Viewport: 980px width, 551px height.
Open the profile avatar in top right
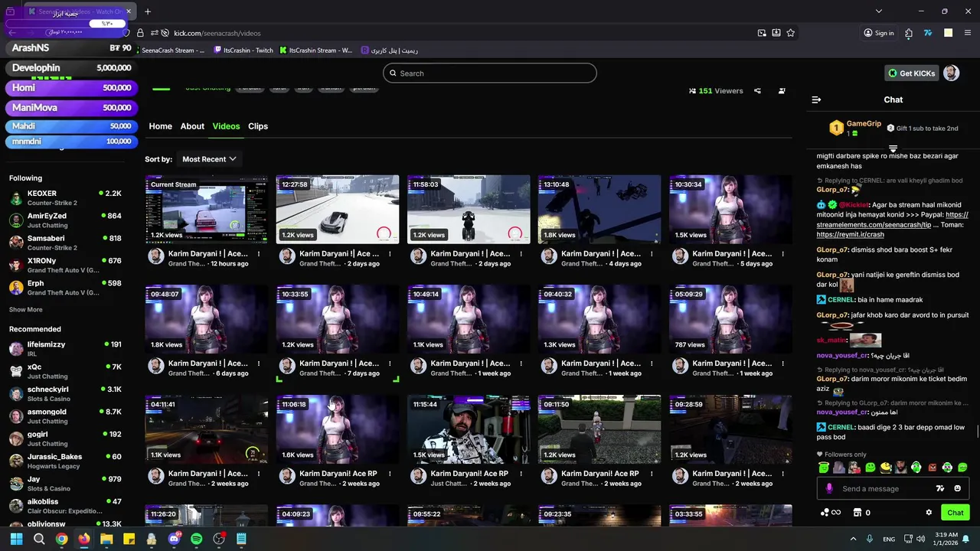951,73
